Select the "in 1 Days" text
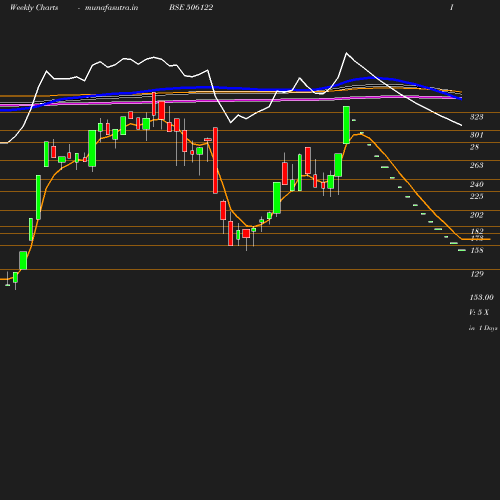 483,328
